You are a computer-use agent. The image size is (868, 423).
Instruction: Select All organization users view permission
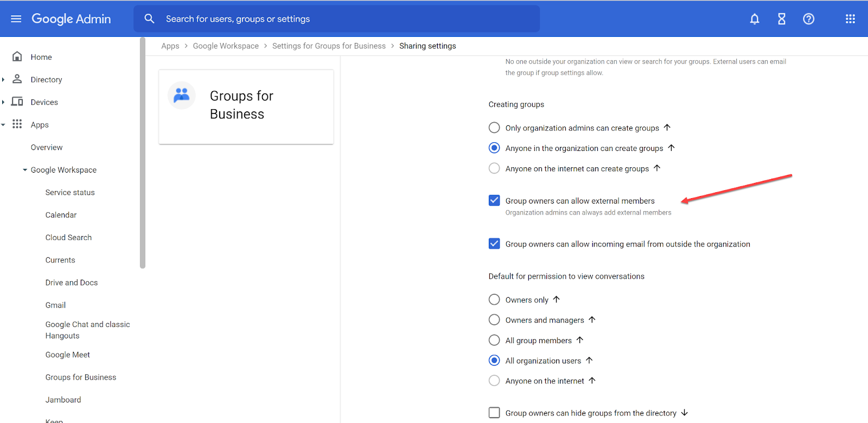click(x=494, y=360)
